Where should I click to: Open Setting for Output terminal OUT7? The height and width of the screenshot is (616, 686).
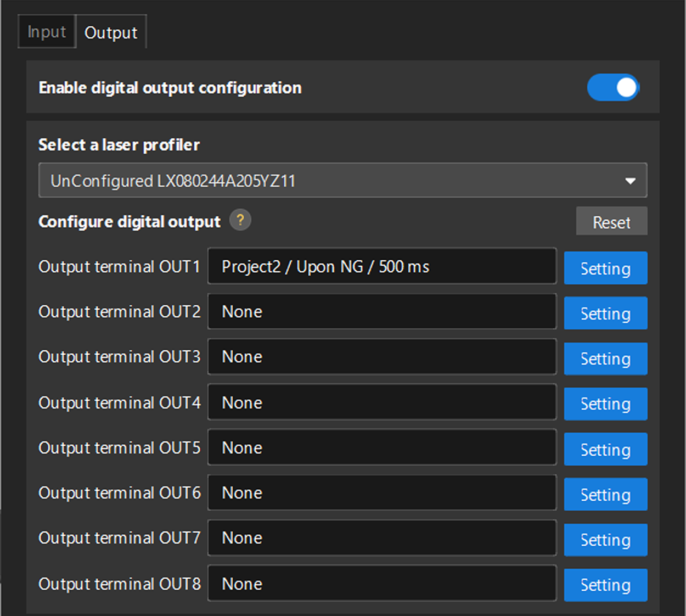tap(605, 540)
